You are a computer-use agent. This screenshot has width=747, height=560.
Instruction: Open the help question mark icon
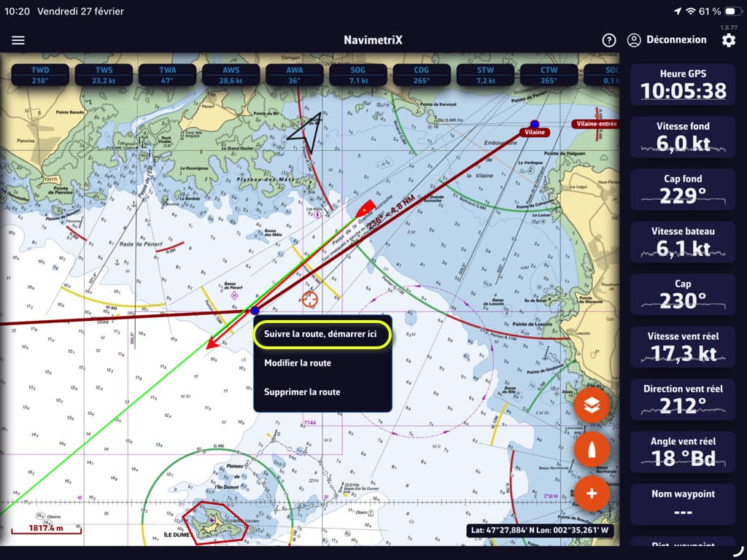[609, 40]
